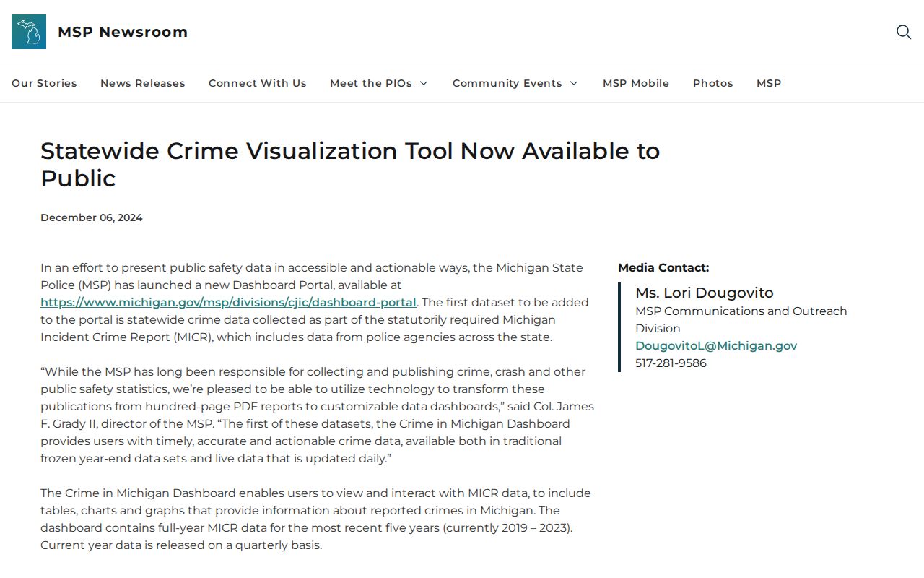Click MSP Communications and Outreach Division text
This screenshot has height=578, width=924.
point(741,319)
